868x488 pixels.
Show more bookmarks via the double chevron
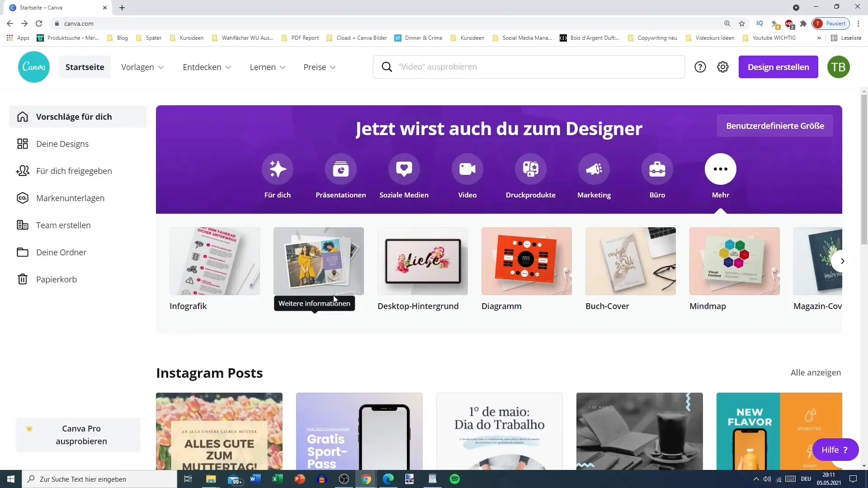pos(819,38)
